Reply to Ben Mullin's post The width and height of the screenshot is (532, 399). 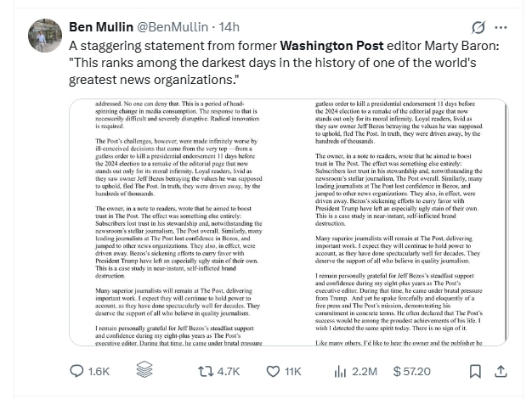76,371
